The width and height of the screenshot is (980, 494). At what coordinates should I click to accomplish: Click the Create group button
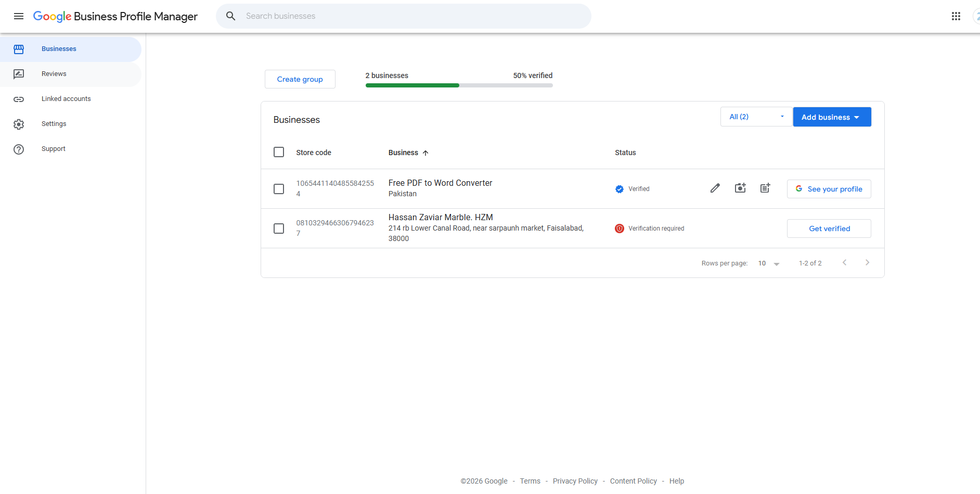(300, 79)
